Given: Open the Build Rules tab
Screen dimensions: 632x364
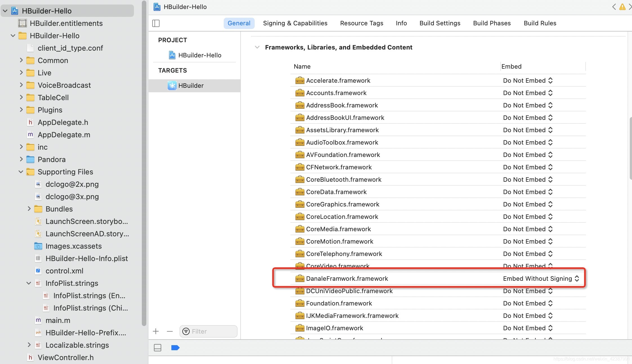Looking at the screenshot, I should coord(540,23).
